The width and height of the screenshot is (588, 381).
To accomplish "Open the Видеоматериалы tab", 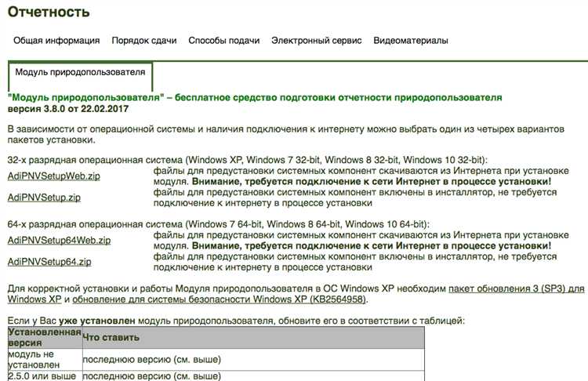I will pyautogui.click(x=411, y=41).
